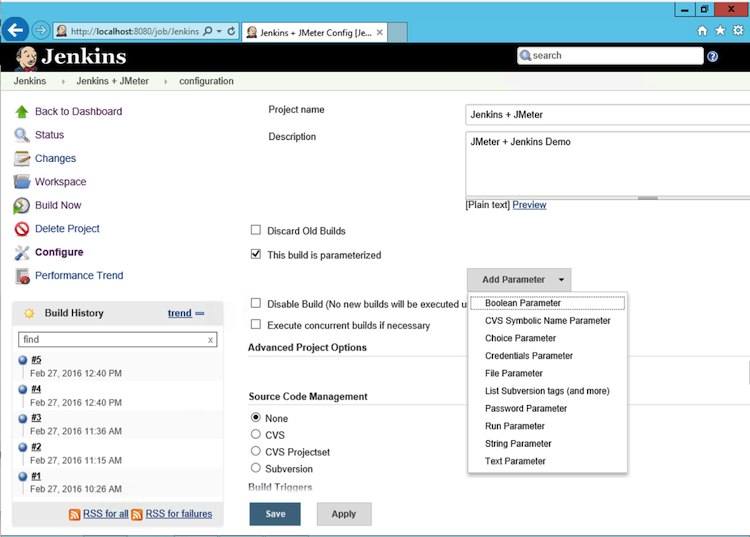Open the Back to Dashboard link
The height and width of the screenshot is (537, 750).
click(x=78, y=111)
